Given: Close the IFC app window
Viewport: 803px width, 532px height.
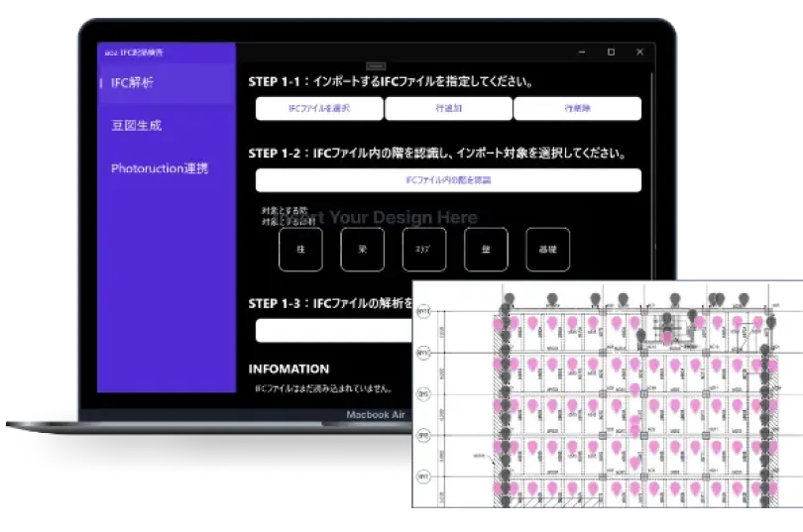Looking at the screenshot, I should coord(639,53).
